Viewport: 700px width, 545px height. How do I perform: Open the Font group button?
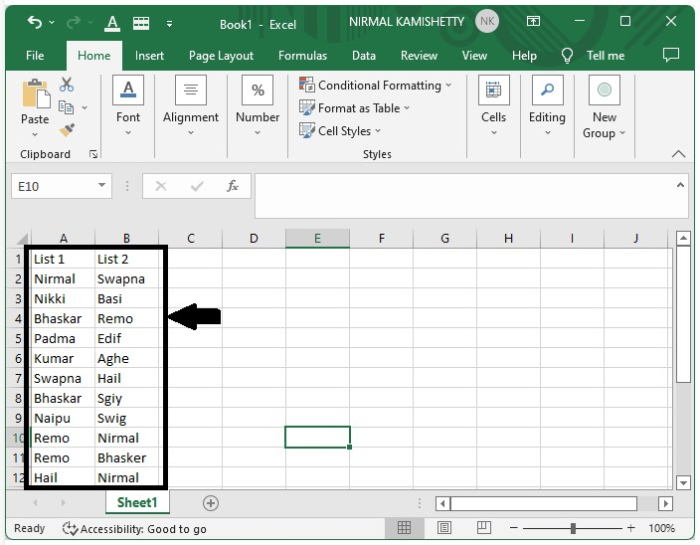coord(128,106)
